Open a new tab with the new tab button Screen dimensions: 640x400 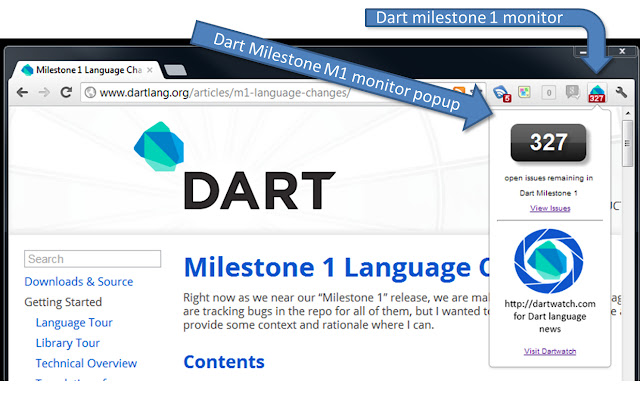click(x=176, y=70)
